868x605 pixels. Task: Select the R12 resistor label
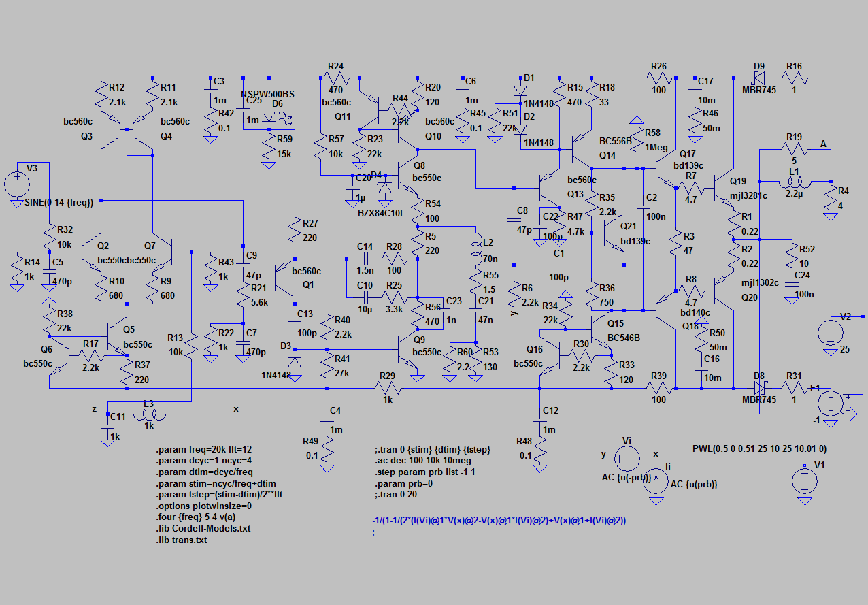point(117,87)
